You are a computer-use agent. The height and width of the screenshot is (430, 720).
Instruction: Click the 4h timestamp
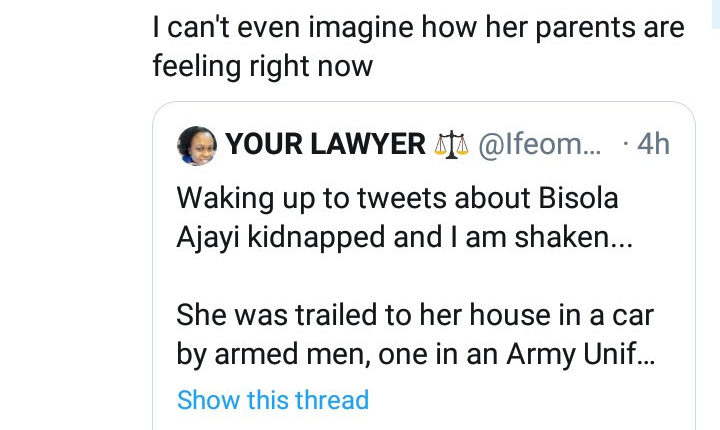[652, 144]
